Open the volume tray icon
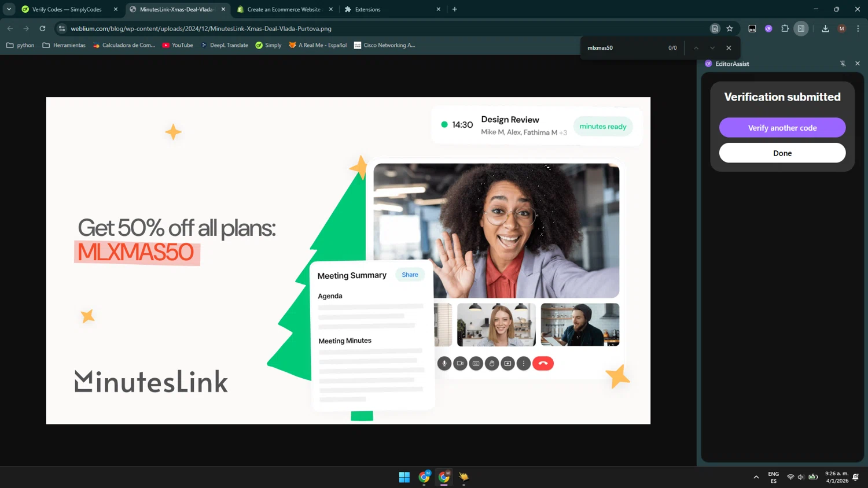The width and height of the screenshot is (868, 488). (801, 477)
